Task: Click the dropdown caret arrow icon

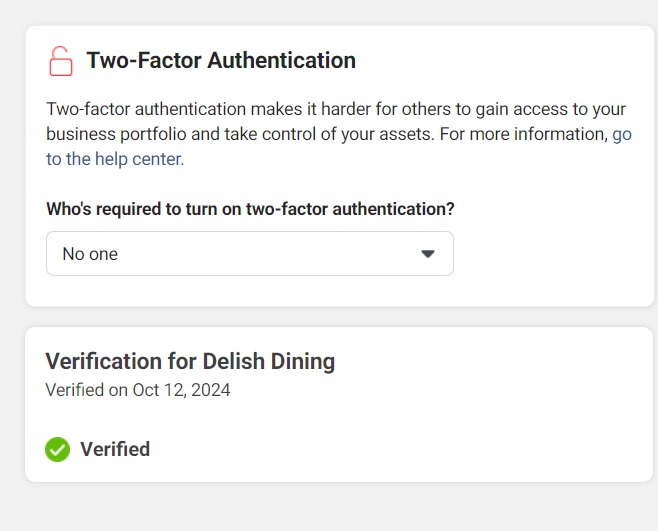Action: tap(428, 254)
